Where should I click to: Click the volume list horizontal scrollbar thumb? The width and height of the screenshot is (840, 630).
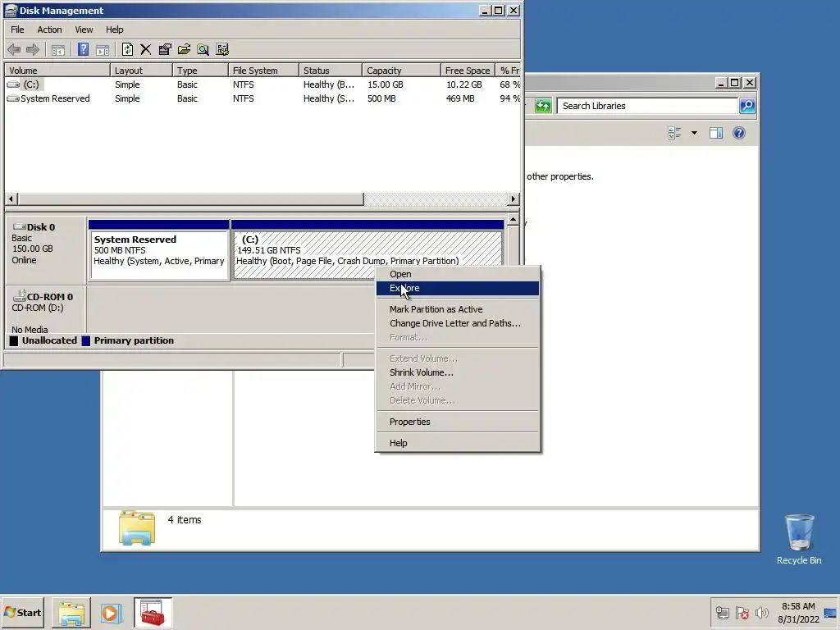(x=190, y=199)
